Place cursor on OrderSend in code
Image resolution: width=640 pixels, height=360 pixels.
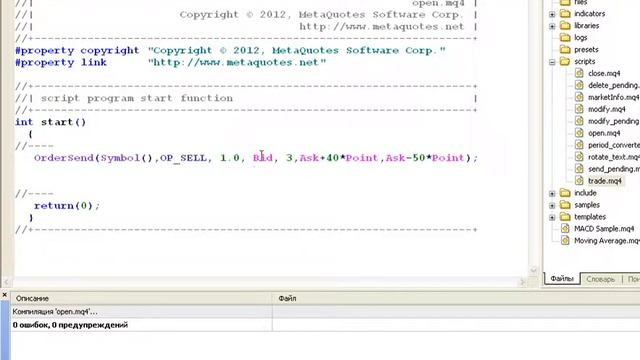[x=64, y=158]
